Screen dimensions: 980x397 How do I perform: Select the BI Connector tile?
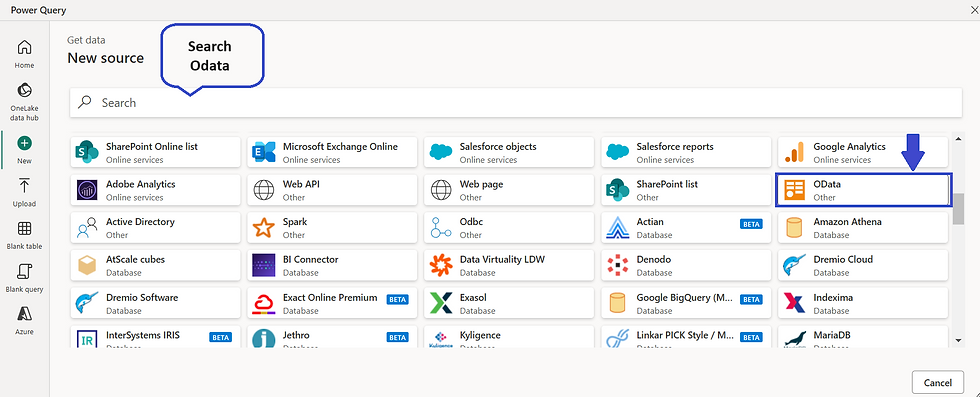click(332, 265)
